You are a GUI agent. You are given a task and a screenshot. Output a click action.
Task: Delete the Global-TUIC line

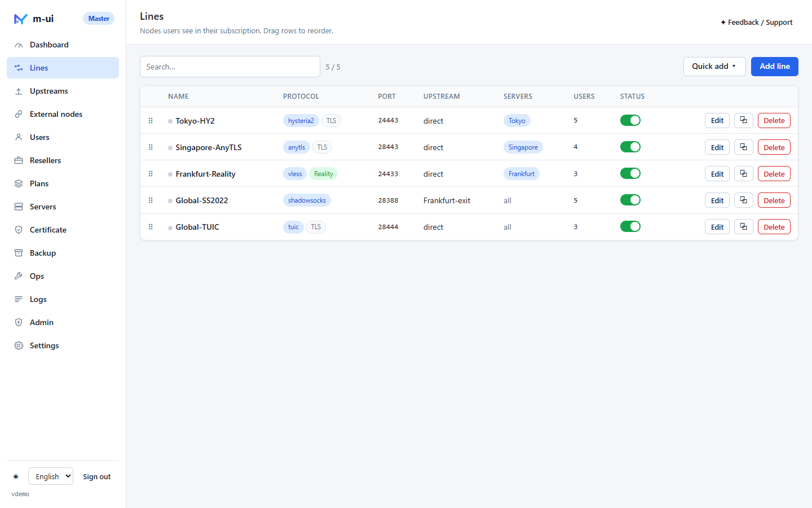(774, 226)
